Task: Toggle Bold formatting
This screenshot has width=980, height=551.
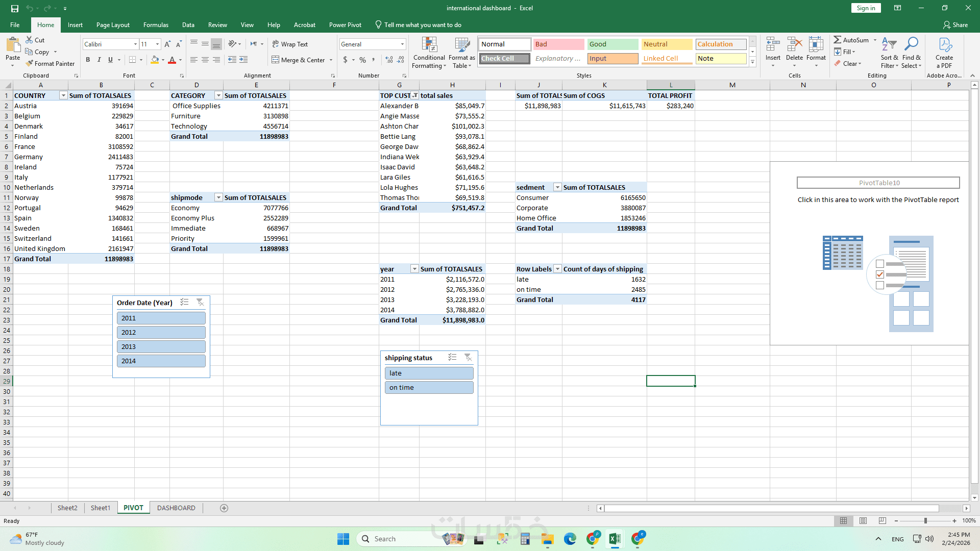Action: pyautogui.click(x=88, y=60)
